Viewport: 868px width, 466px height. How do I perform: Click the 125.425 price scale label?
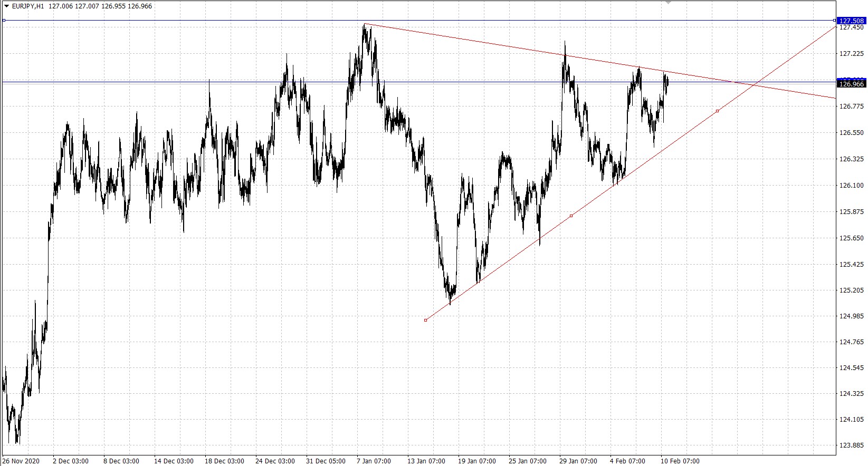coord(852,265)
